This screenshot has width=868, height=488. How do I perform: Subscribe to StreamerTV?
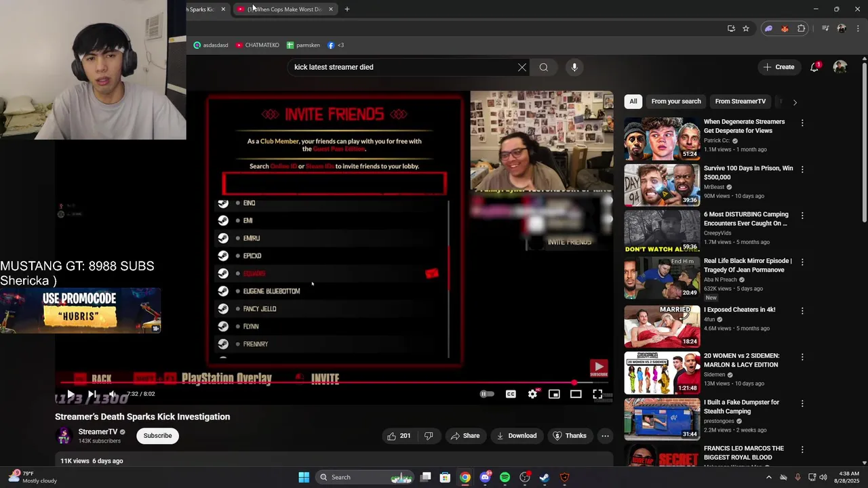[157, 436]
